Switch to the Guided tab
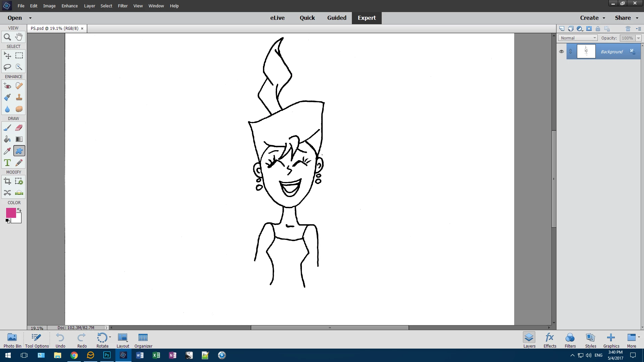 click(x=336, y=18)
